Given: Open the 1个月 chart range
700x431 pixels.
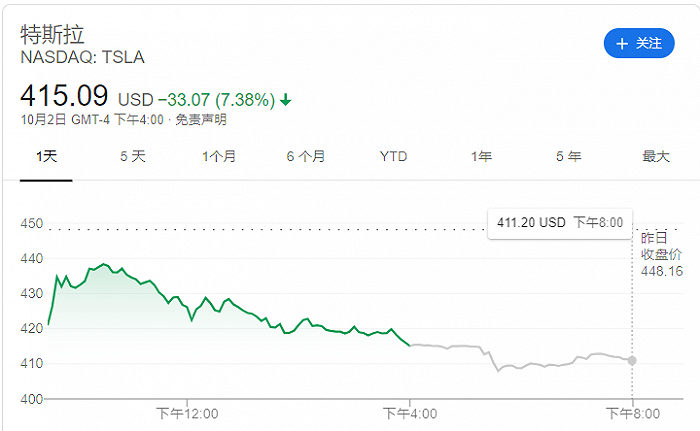Looking at the screenshot, I should coord(219,156).
